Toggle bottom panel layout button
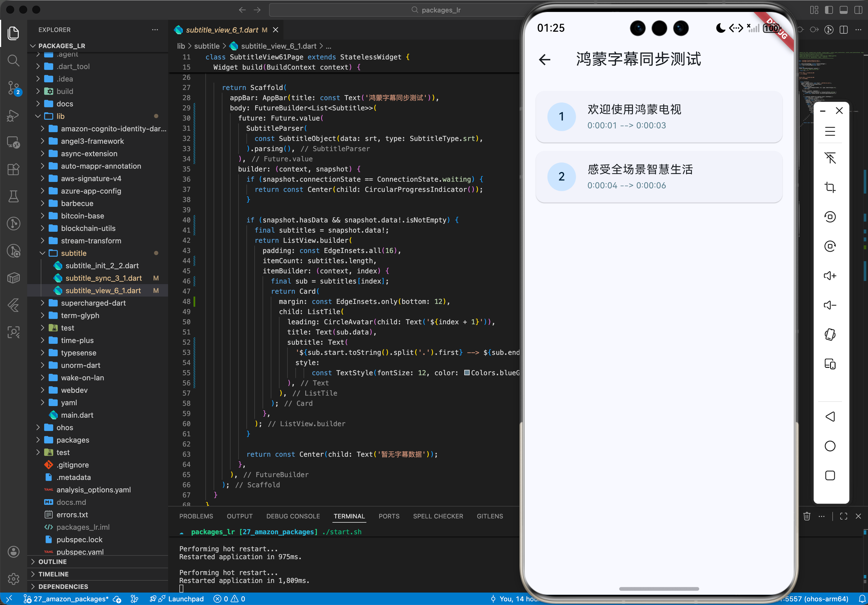 843,10
